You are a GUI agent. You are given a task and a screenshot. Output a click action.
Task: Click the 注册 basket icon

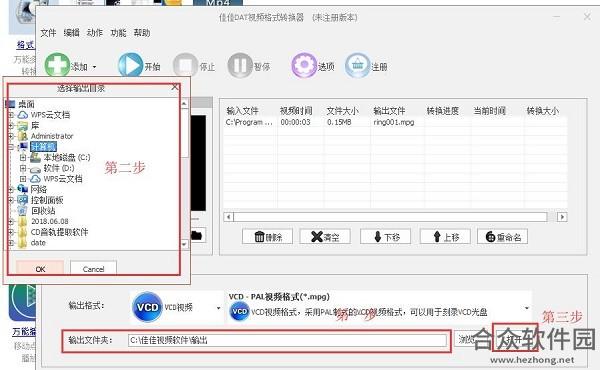(357, 65)
